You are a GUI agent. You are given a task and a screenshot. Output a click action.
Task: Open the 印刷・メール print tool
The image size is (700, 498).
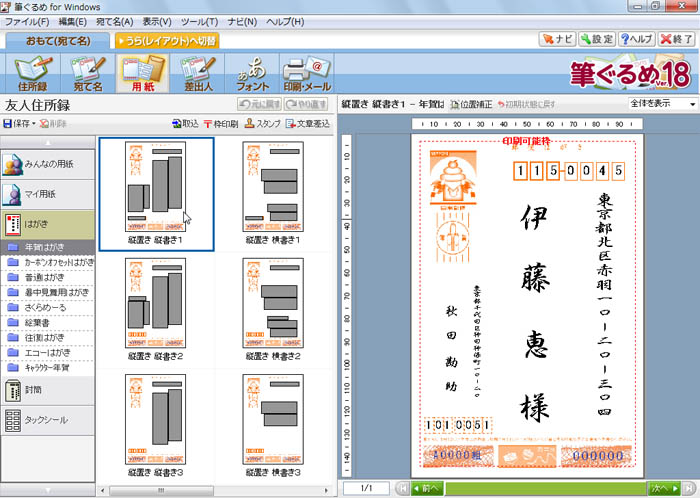tap(308, 76)
